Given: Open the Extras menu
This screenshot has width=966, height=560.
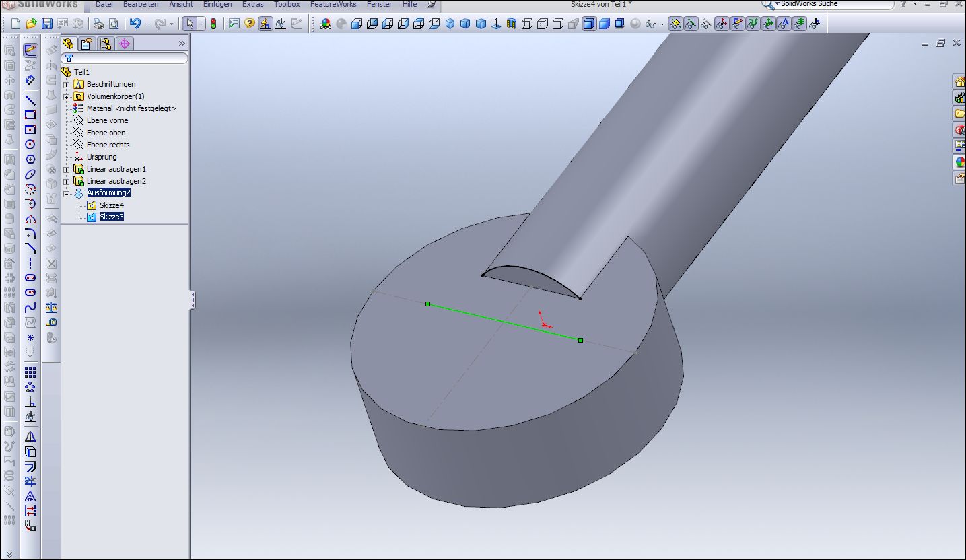Looking at the screenshot, I should [x=253, y=5].
